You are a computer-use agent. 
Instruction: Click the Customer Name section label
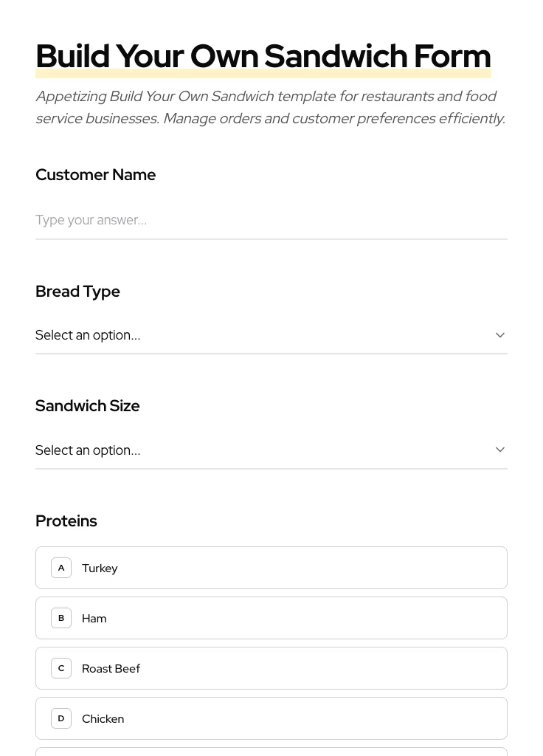pyautogui.click(x=96, y=175)
